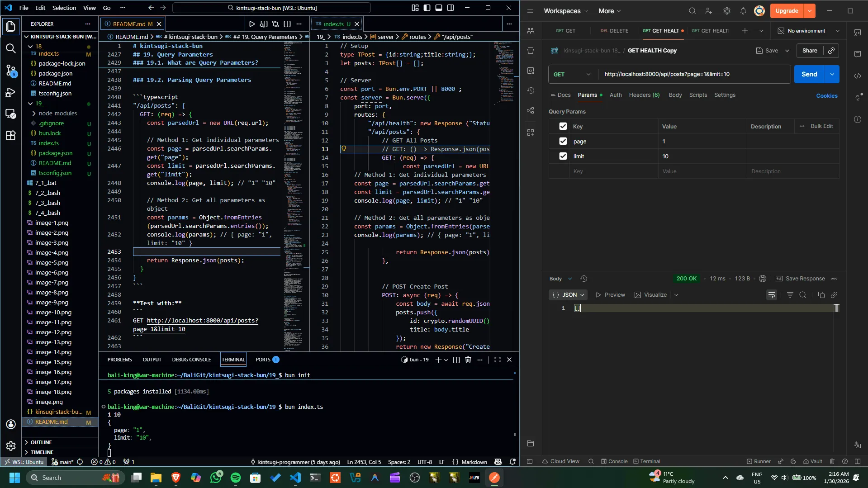Open the GET method dropdown
The height and width of the screenshot is (488, 868).
572,74
